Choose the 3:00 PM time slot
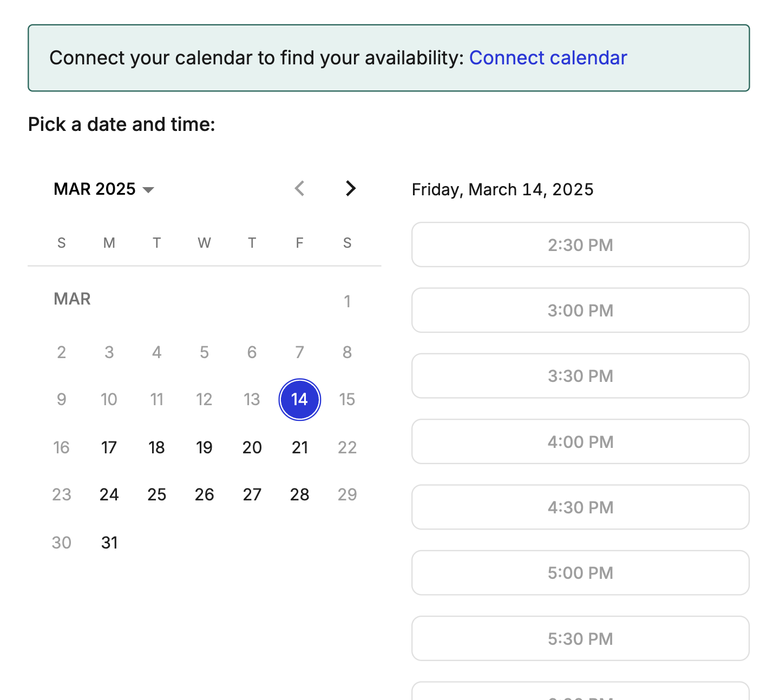 [580, 310]
